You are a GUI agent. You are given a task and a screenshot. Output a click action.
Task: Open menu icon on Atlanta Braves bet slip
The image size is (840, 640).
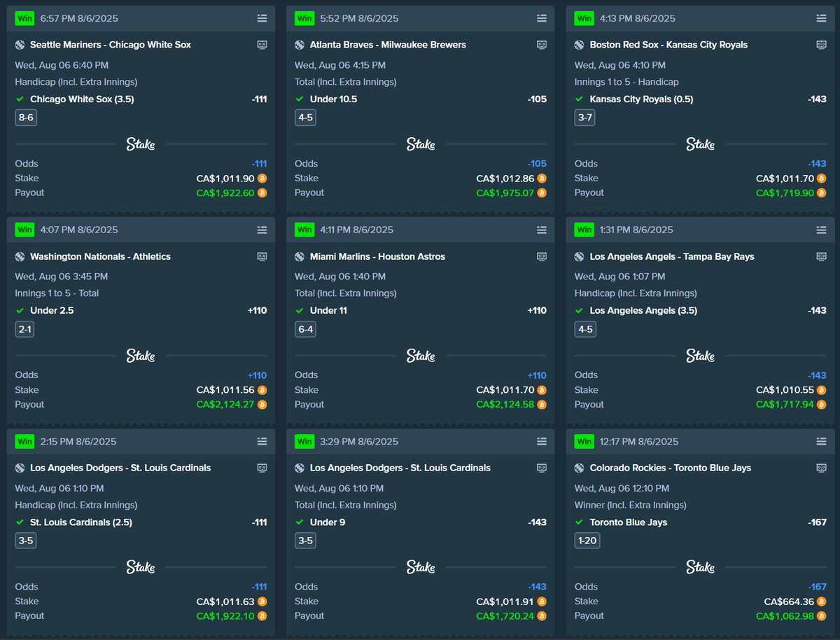542,18
